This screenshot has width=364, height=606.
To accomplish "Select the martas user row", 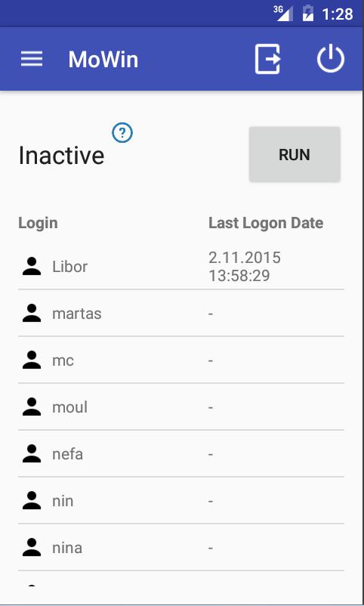I will point(181,314).
